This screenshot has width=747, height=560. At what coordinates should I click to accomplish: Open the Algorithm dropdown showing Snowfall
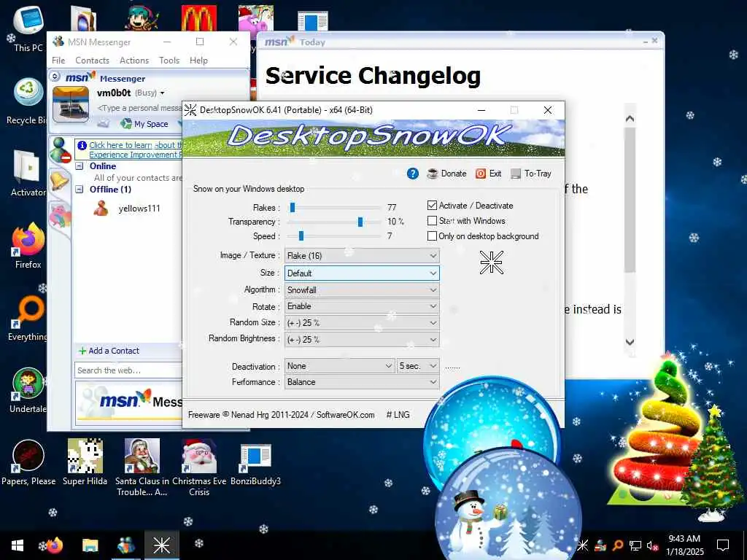pos(362,290)
